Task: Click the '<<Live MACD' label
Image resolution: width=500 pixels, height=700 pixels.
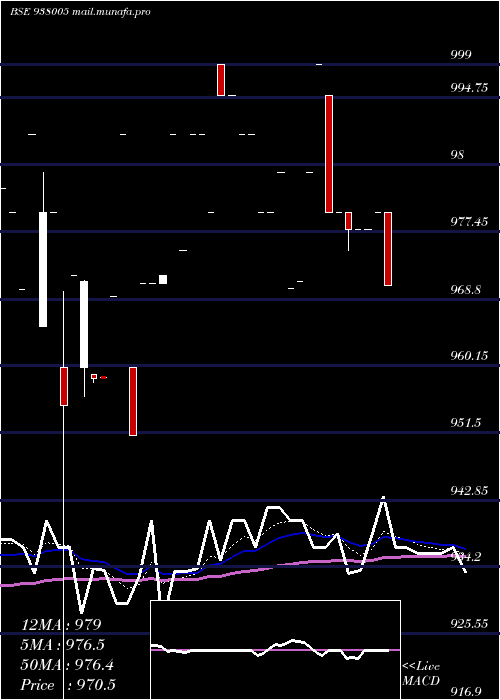Action: (421, 674)
